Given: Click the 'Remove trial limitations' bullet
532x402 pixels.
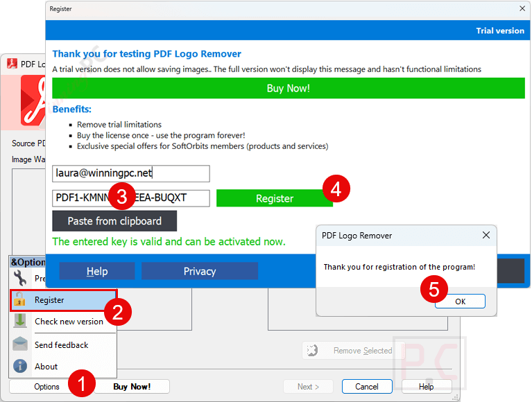Looking at the screenshot, I should pyautogui.click(x=119, y=124).
